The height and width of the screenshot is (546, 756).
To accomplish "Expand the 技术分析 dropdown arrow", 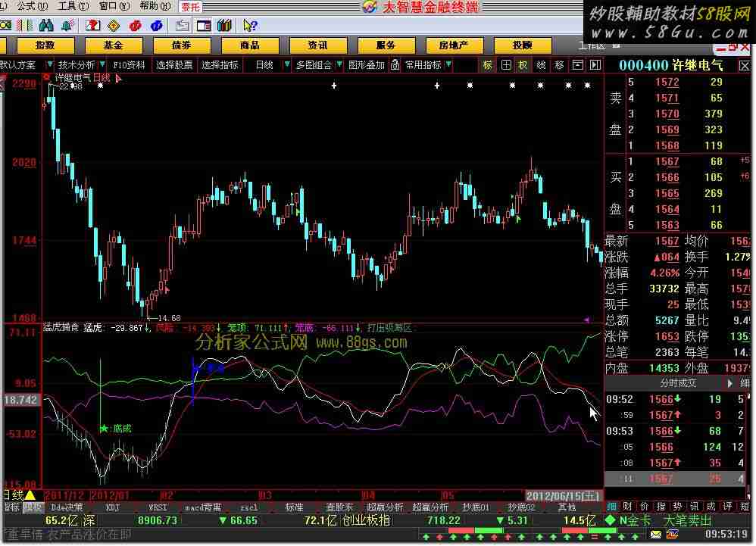I will coord(102,64).
